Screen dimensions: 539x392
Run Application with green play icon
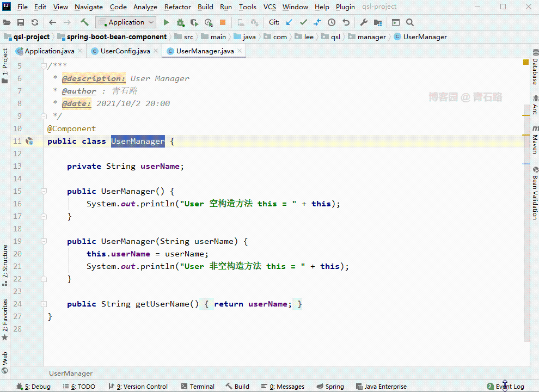[x=167, y=22]
